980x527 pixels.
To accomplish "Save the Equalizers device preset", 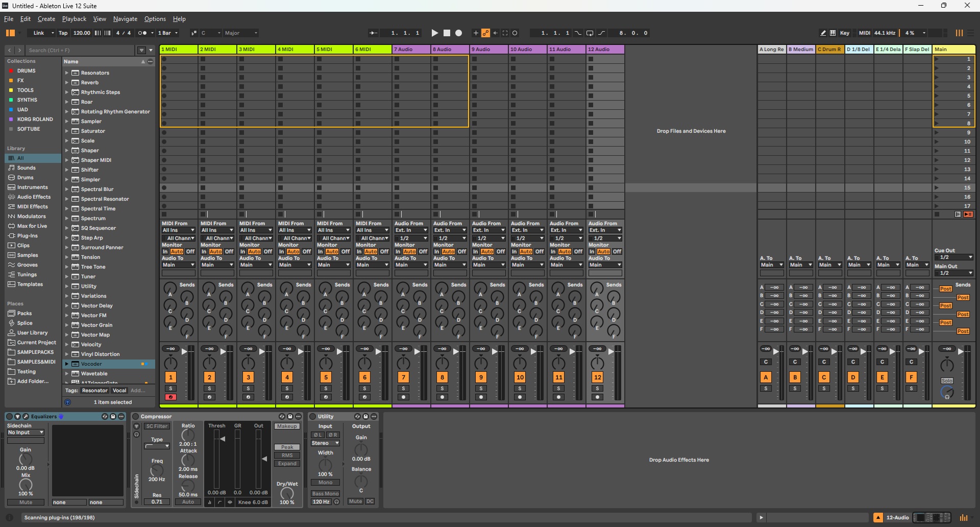I will (x=113, y=416).
